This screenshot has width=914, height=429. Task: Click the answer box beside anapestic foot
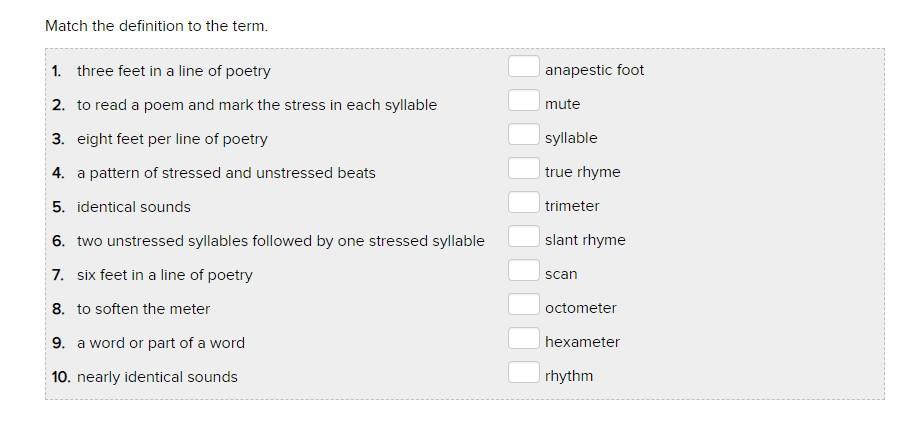523,67
